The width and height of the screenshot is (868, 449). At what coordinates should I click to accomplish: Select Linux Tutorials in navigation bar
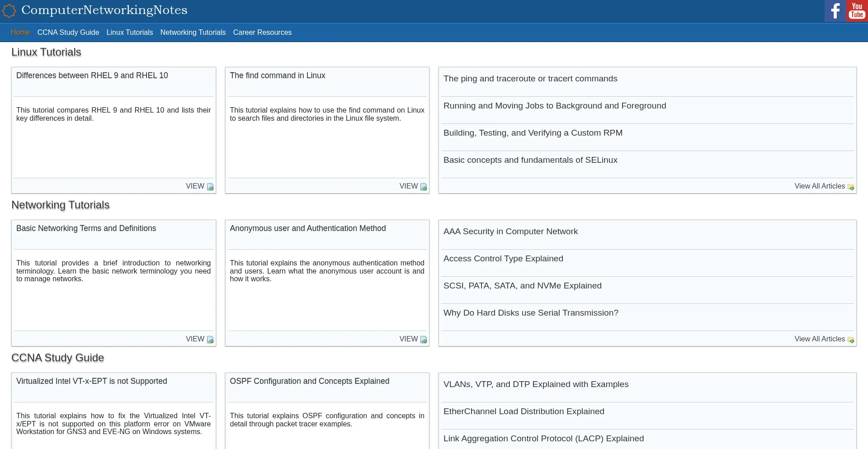point(130,33)
